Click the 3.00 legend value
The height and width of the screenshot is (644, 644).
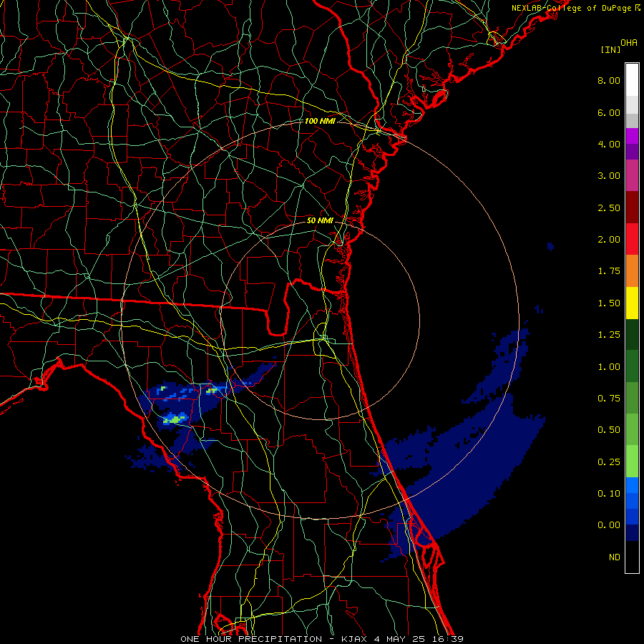coord(609,176)
